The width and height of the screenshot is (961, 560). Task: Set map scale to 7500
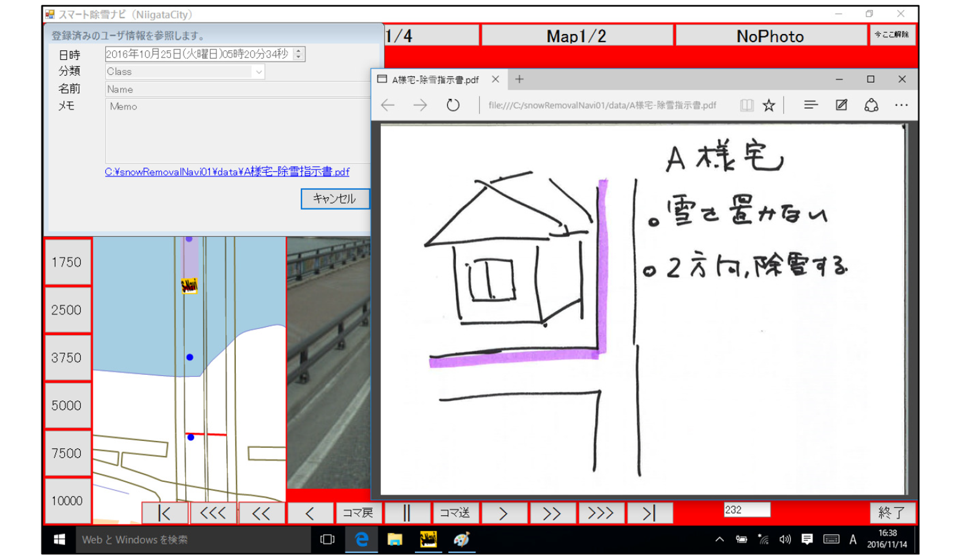coord(67,453)
